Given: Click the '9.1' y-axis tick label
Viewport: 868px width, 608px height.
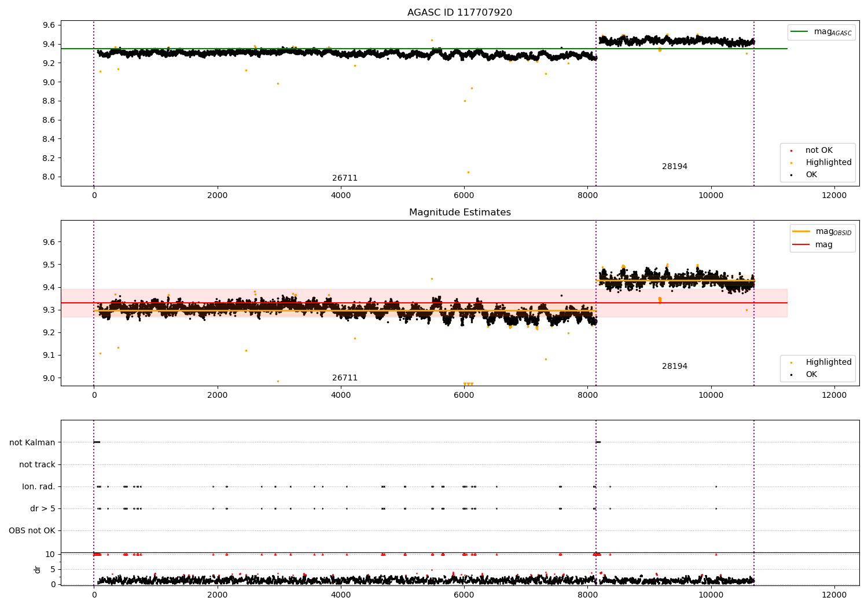Looking at the screenshot, I should pyautogui.click(x=49, y=356).
